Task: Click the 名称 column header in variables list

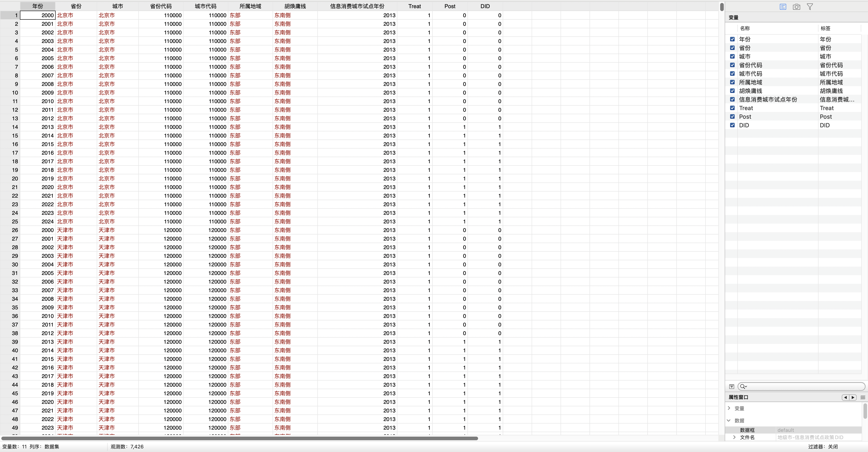Action: pos(745,28)
